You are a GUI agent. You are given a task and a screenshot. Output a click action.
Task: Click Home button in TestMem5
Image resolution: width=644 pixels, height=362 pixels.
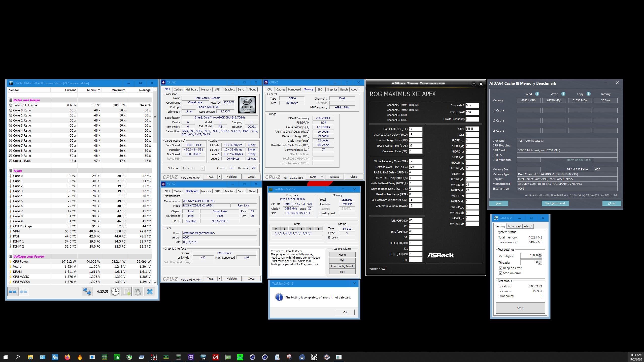(342, 255)
